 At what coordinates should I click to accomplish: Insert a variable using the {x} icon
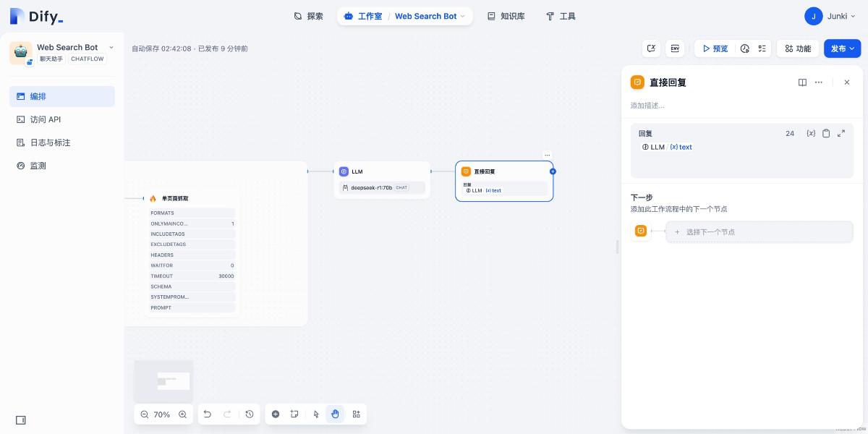[x=811, y=133]
